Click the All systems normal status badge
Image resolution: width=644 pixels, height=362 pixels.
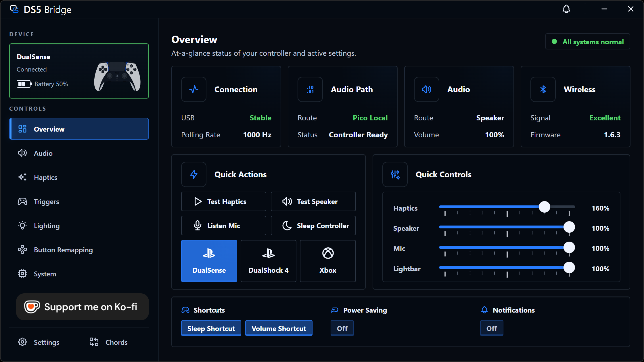[588, 42]
